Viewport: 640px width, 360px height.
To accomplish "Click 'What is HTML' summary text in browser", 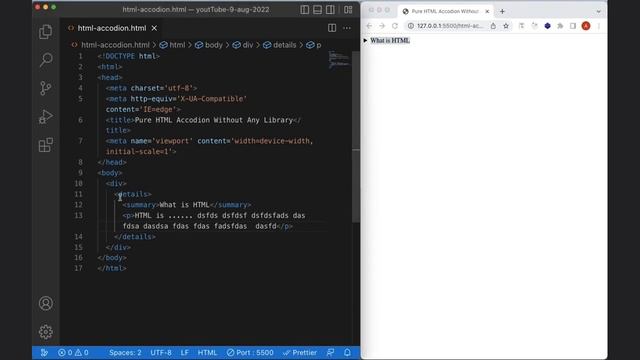I will coord(390,40).
